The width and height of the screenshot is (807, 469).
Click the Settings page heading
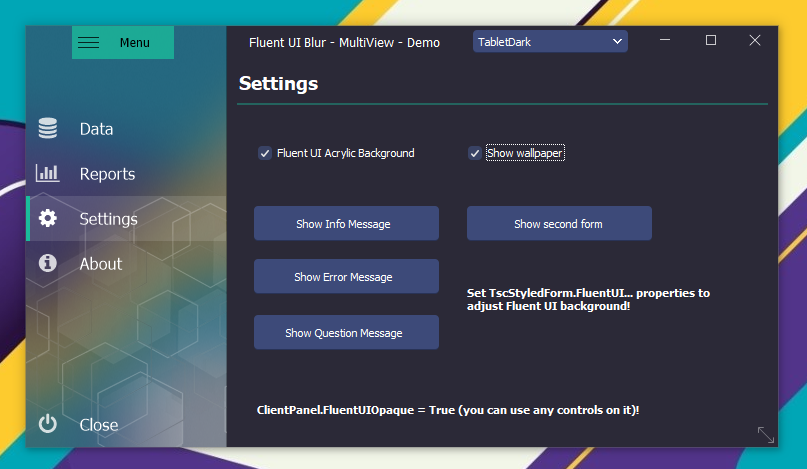[x=278, y=83]
